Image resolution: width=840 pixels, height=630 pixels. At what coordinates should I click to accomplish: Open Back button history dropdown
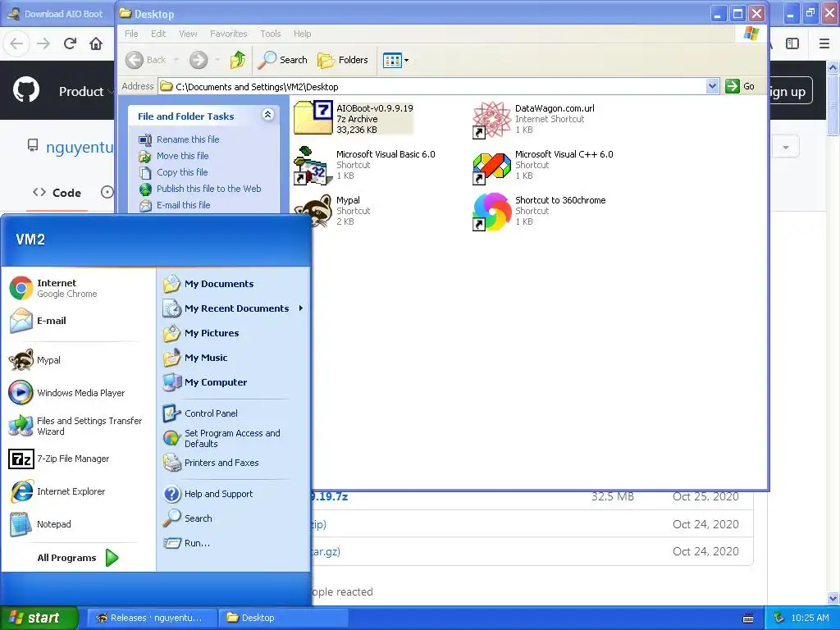[x=176, y=60]
